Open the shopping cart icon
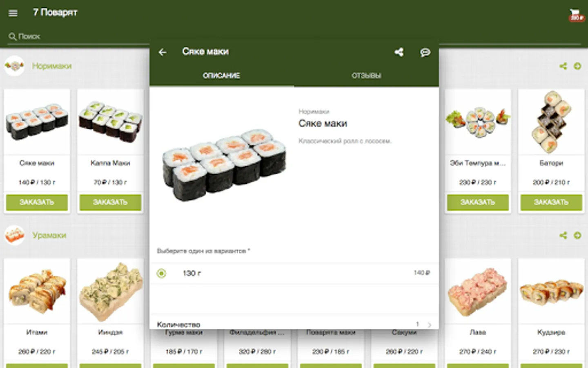Image resolution: width=588 pixels, height=368 pixels. pos(576,15)
